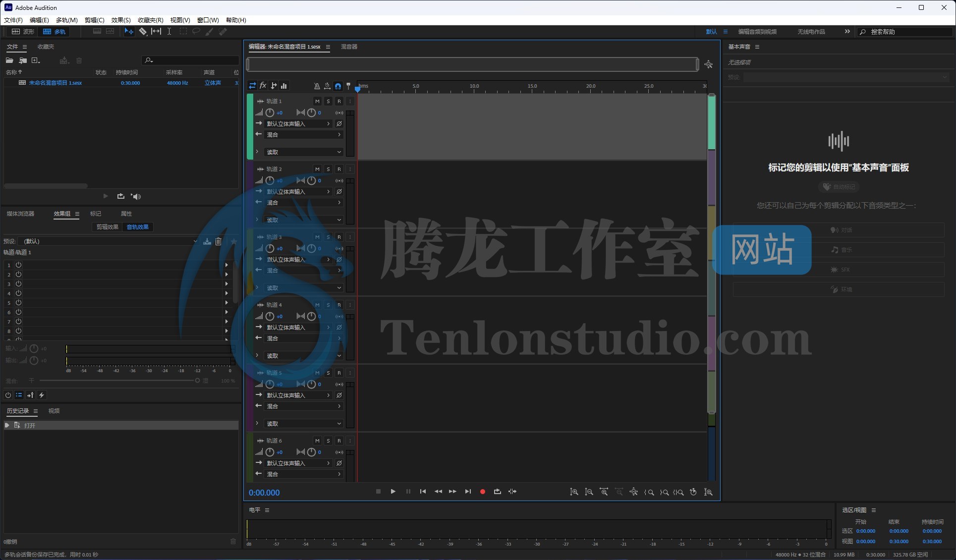Image resolution: width=956 pixels, height=560 pixels.
Task: Open effect slot 2 arrow menu
Action: click(226, 274)
